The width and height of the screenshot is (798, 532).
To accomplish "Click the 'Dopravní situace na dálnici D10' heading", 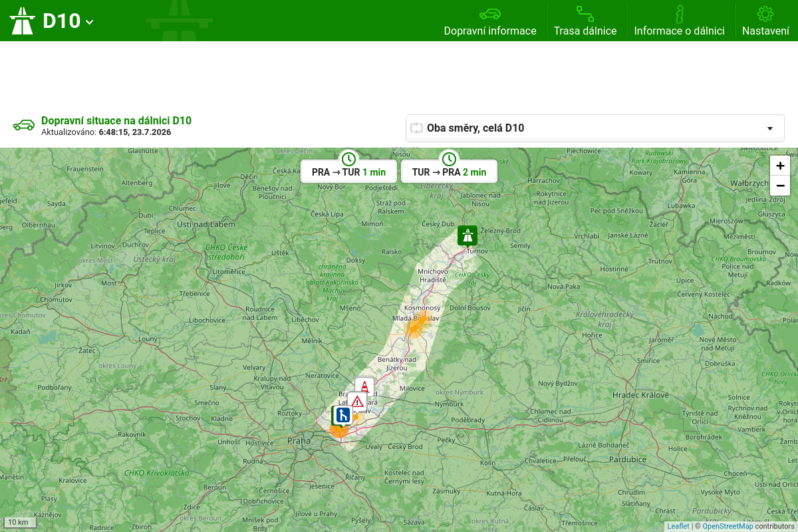I will (116, 120).
